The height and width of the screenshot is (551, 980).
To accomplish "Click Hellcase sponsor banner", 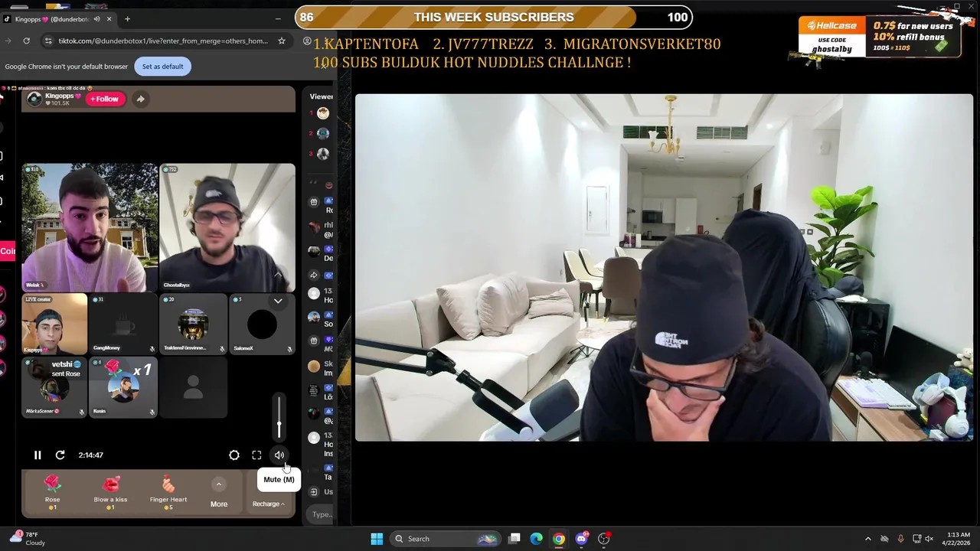I will [x=880, y=36].
